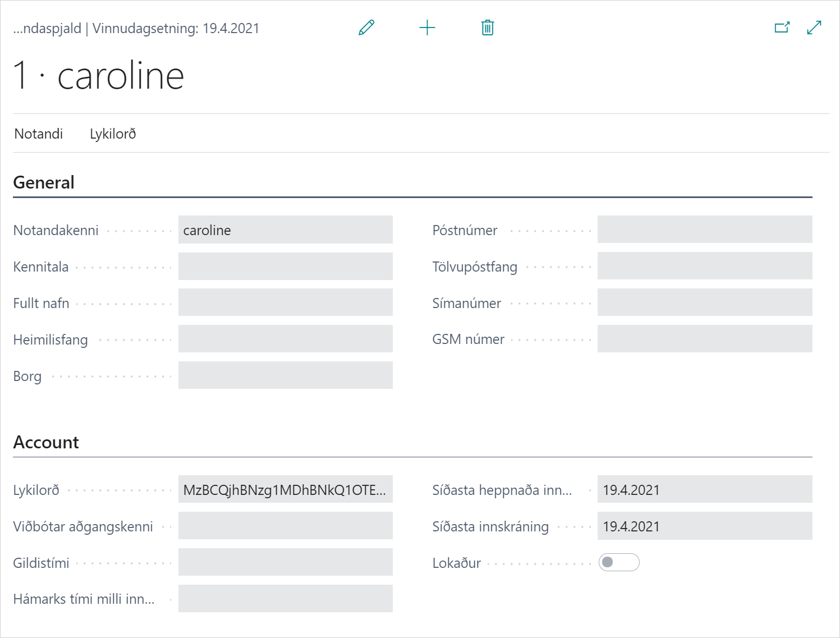Toggle the Lokaður switch
The width and height of the screenshot is (840, 638).
[x=618, y=562]
